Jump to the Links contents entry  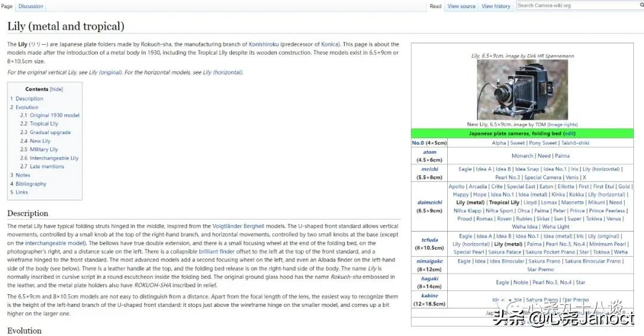tap(22, 192)
